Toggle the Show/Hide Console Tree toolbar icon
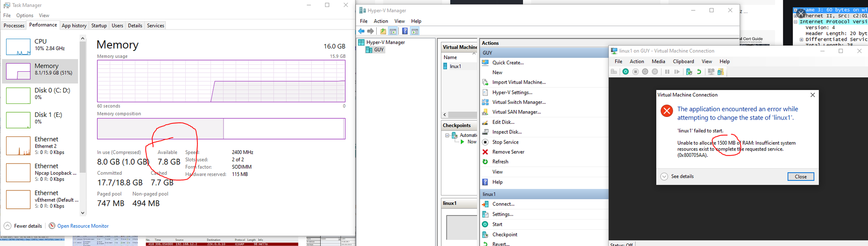868x246 pixels. (393, 31)
